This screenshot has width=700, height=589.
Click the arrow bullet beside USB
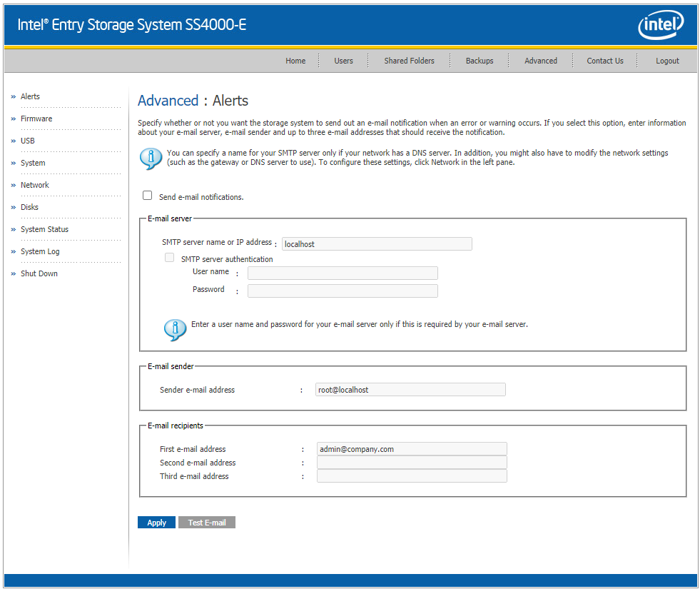click(14, 141)
